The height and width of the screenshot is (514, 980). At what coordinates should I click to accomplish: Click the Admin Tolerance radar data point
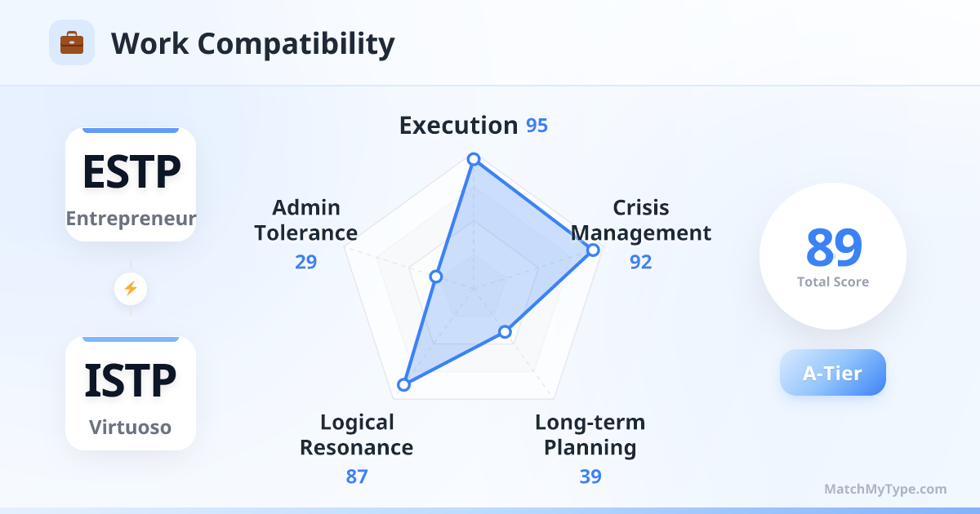point(436,277)
